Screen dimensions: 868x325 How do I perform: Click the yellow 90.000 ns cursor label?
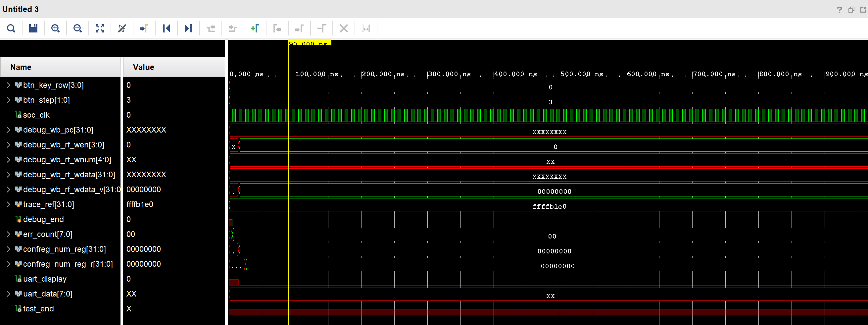pos(310,43)
